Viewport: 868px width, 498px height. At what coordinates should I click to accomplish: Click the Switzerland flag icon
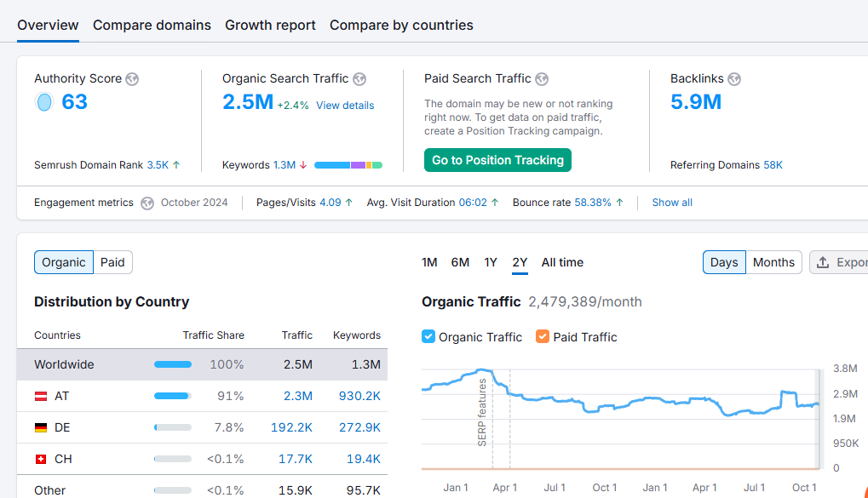coord(41,460)
